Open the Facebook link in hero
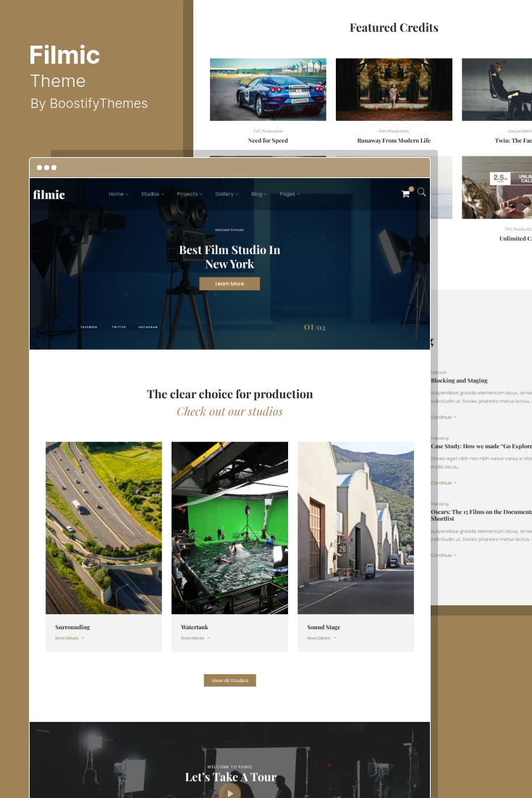Viewport: 532px width, 798px height. click(x=88, y=327)
